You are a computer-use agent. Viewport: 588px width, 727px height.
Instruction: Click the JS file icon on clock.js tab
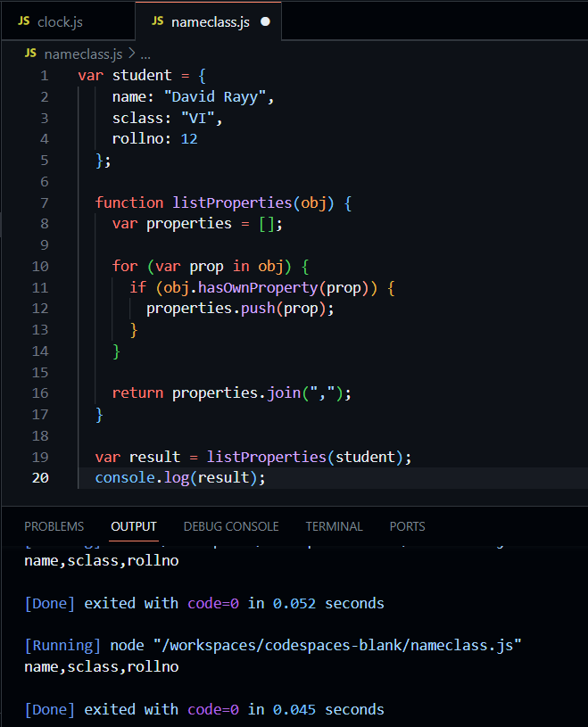[24, 21]
